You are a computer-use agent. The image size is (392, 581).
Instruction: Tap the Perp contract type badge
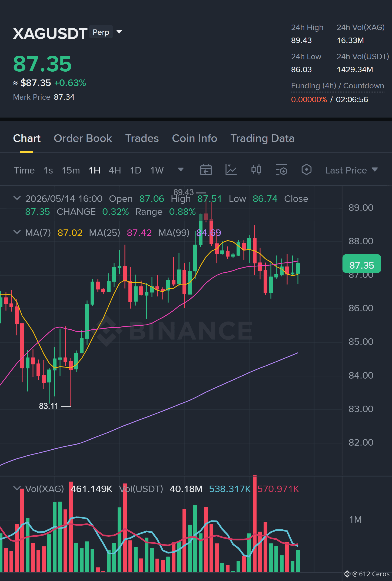pyautogui.click(x=101, y=32)
